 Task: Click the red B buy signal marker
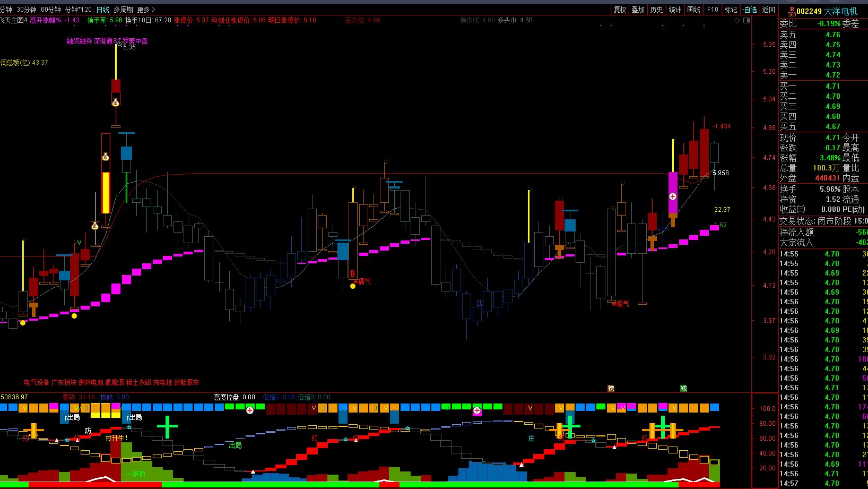(352, 274)
